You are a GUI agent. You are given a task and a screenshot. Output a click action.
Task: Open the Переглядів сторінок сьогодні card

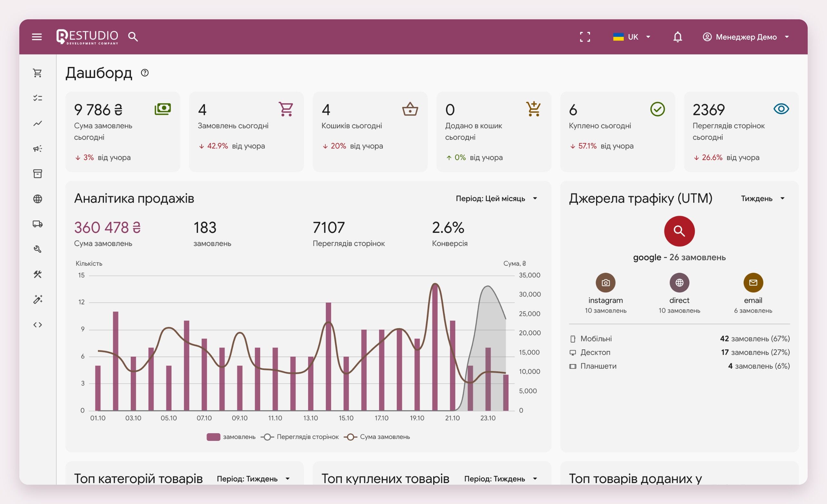(x=741, y=132)
